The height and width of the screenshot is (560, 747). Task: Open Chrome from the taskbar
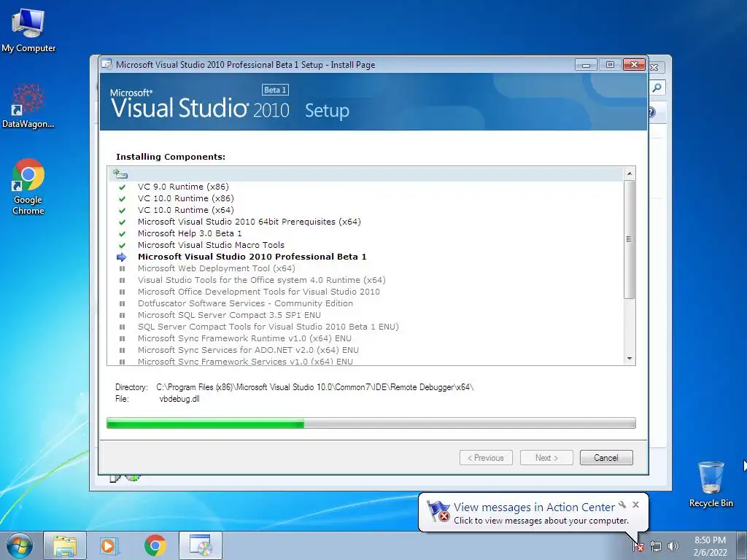coord(155,545)
